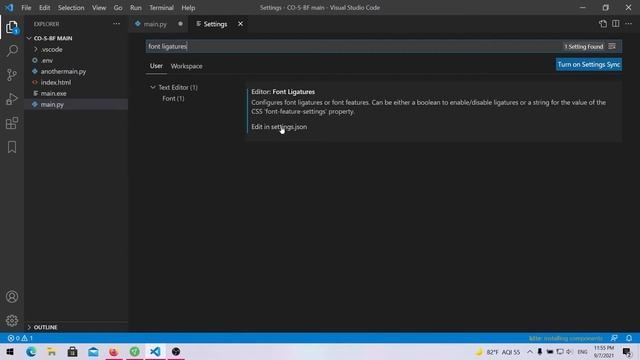
Task: Click ENG language indicator in tray
Action: [582, 351]
